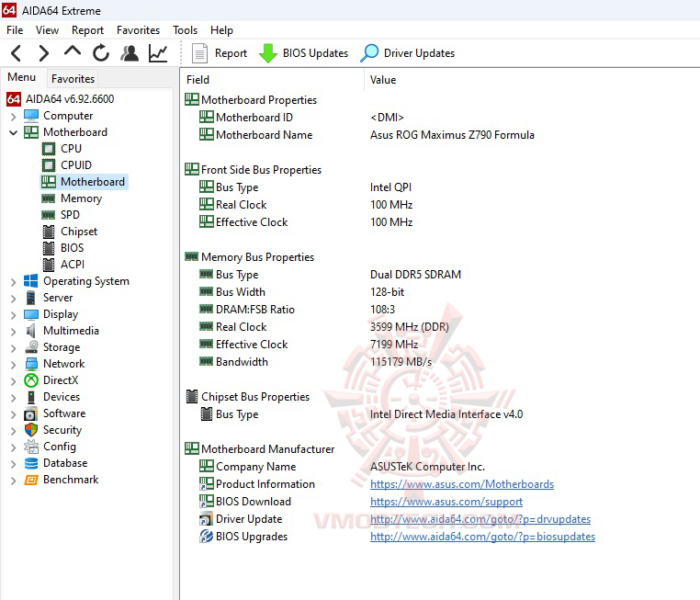Select the BIOS chip icon in tree

pyautogui.click(x=49, y=248)
